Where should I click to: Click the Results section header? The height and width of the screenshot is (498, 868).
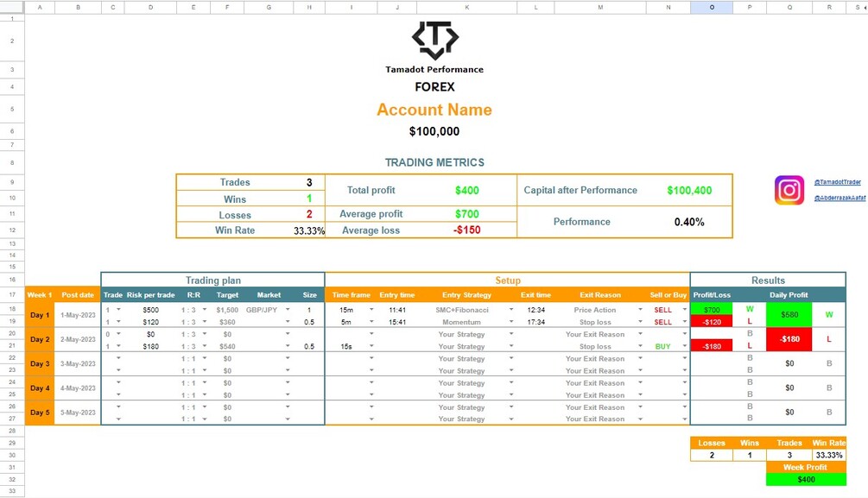(x=768, y=280)
